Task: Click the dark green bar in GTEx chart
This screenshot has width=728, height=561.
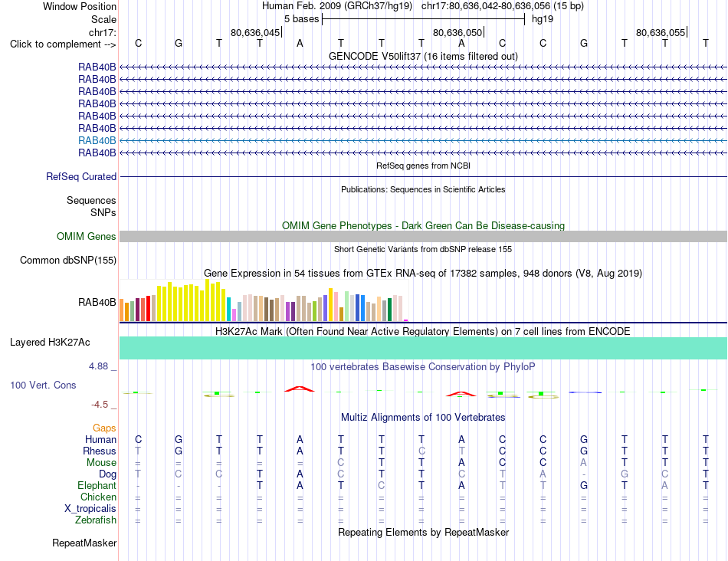Action: pos(389,310)
